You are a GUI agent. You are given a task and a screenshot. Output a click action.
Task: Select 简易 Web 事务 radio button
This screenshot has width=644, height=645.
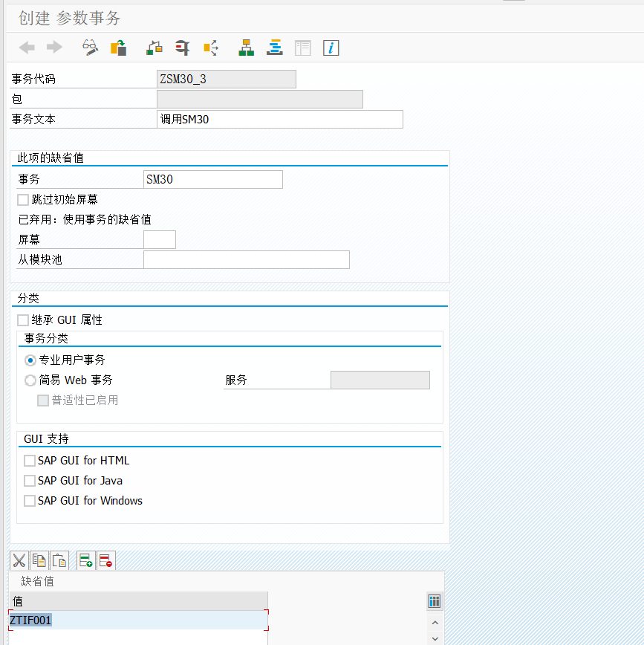click(x=30, y=380)
